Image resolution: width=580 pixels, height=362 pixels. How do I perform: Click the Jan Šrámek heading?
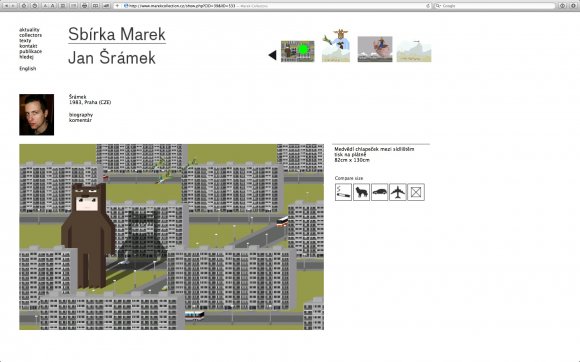click(112, 58)
